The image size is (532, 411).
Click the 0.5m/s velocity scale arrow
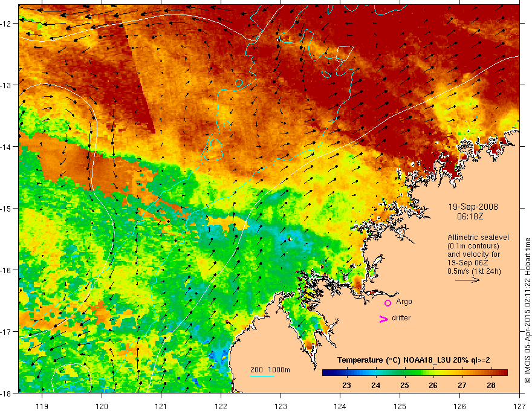pyautogui.click(x=467, y=280)
